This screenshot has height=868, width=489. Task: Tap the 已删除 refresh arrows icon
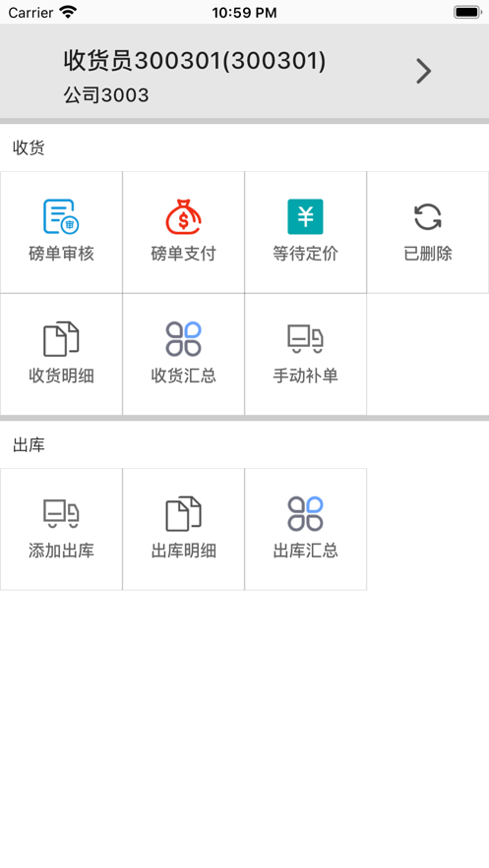click(x=428, y=216)
